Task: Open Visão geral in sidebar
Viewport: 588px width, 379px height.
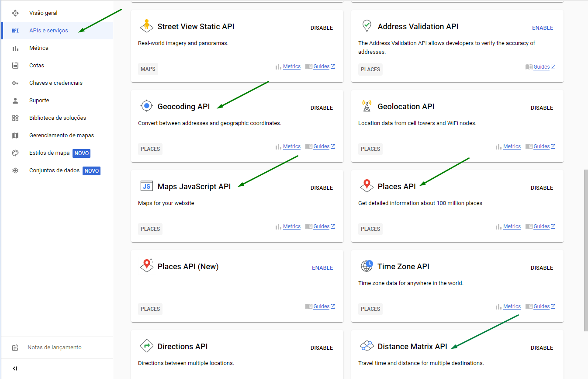Action: (x=43, y=13)
